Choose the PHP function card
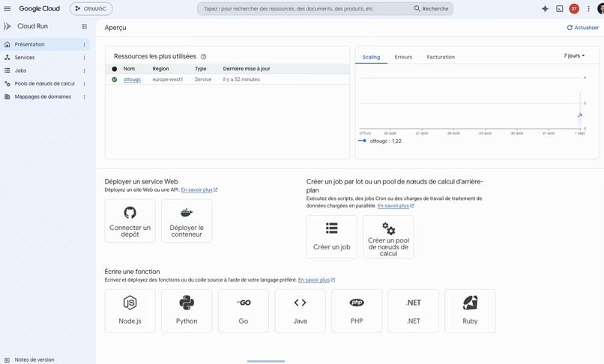The height and width of the screenshot is (364, 604). tap(357, 311)
